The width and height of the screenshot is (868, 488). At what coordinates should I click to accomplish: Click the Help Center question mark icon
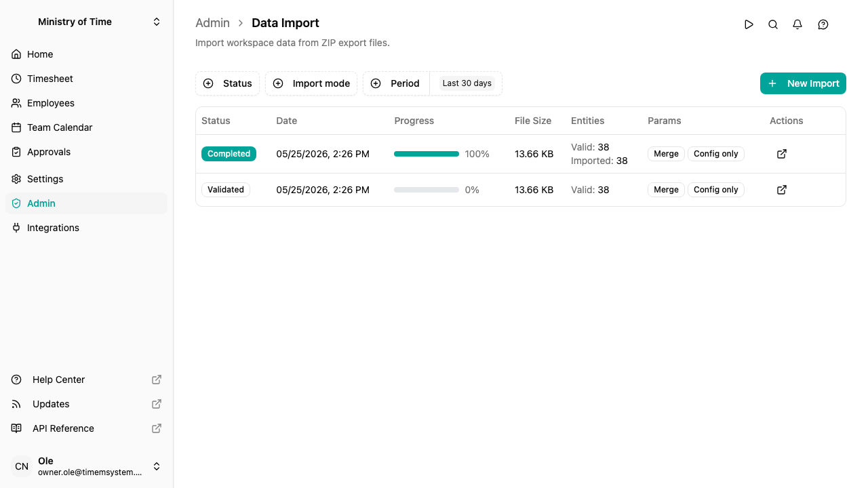click(x=16, y=380)
